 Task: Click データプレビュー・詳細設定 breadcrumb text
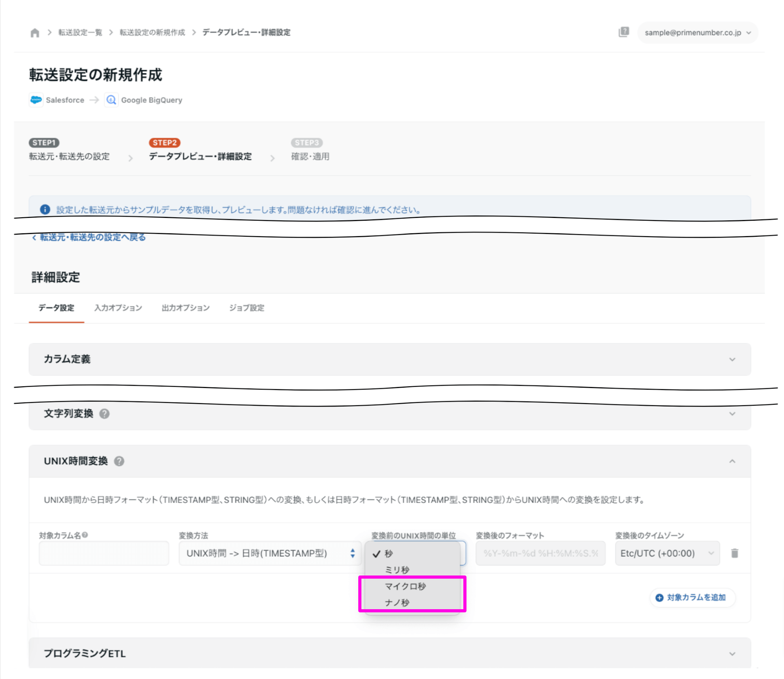[247, 33]
